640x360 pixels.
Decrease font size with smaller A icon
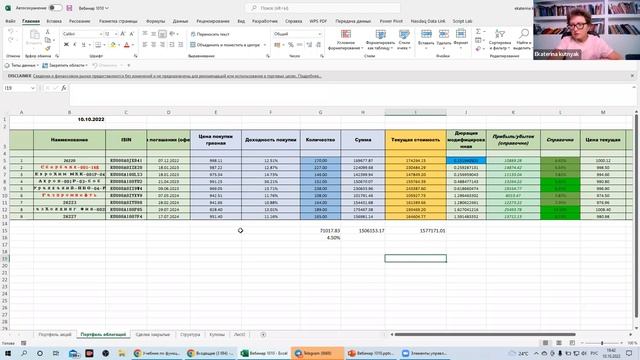[131, 34]
